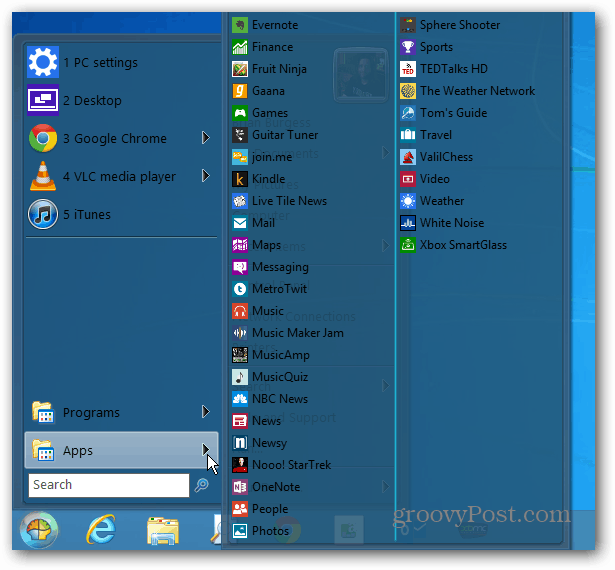Launch the Guitar Tuner icon
The width and height of the screenshot is (615, 570).
click(240, 135)
